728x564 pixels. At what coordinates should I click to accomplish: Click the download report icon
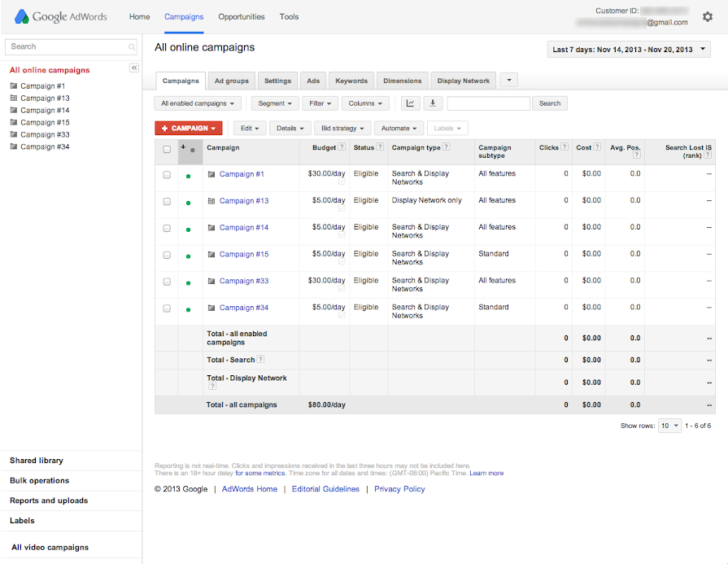pyautogui.click(x=433, y=103)
